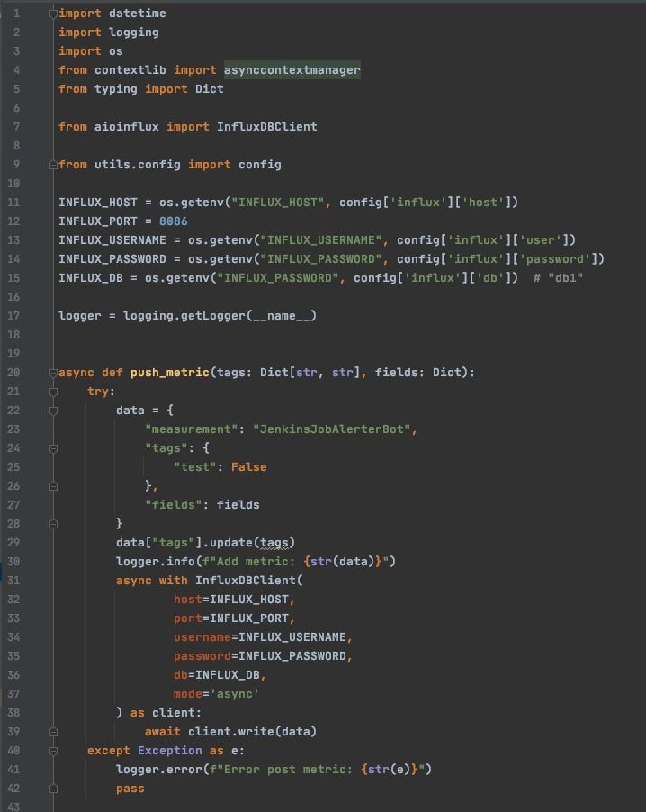Click gutter line number 38
This screenshot has height=812, width=646.
tap(13, 713)
